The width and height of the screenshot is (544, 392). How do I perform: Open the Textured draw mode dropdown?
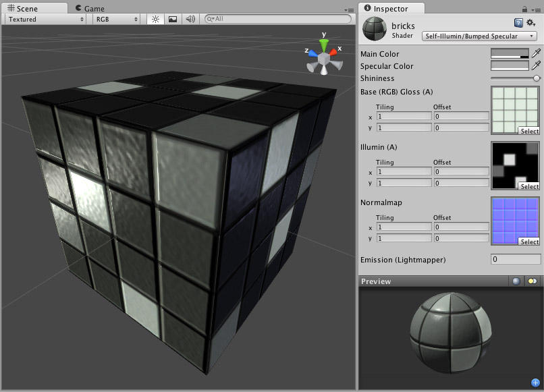(44, 18)
